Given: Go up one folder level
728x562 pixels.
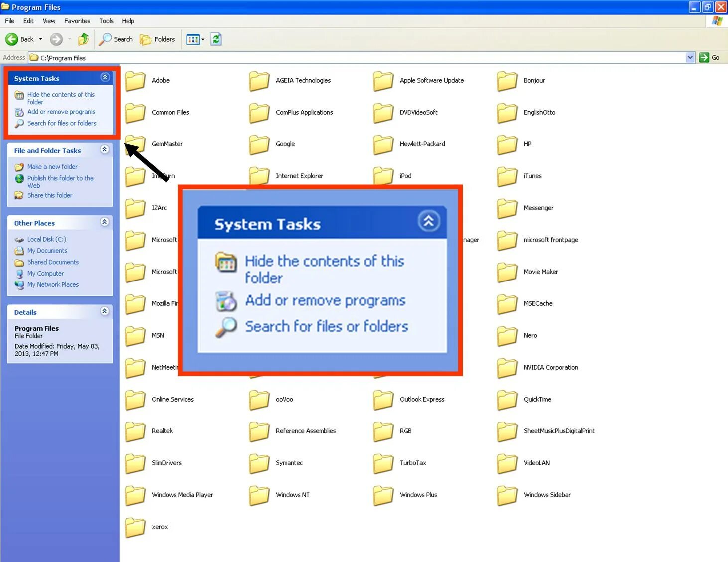Looking at the screenshot, I should tap(84, 39).
